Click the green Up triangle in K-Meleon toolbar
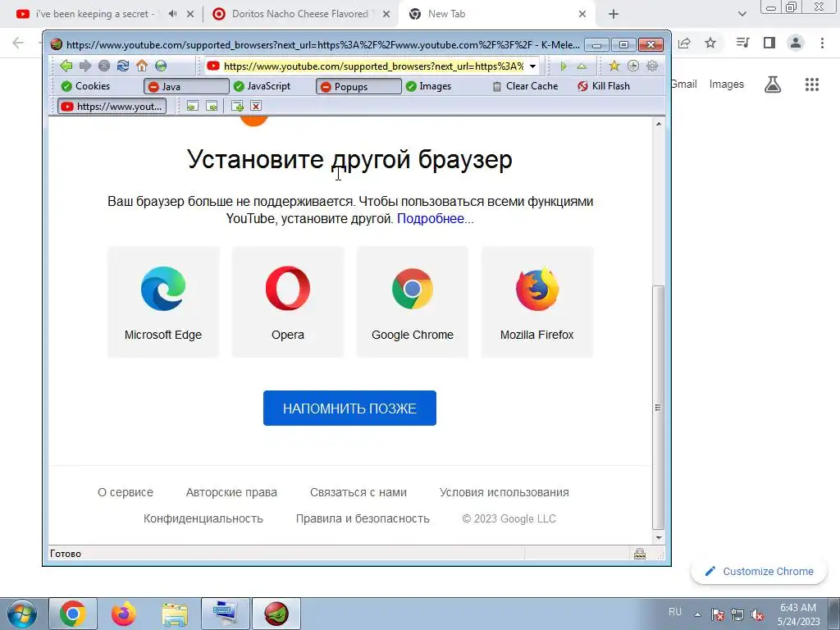Image resolution: width=840 pixels, height=630 pixels. (582, 66)
